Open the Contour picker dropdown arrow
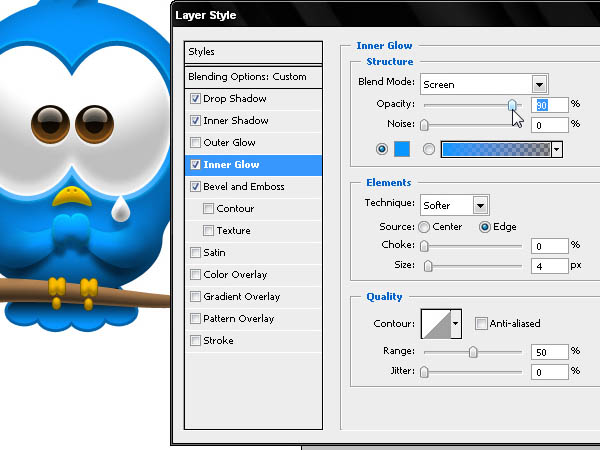Screen dimensions: 600x450 [456, 324]
